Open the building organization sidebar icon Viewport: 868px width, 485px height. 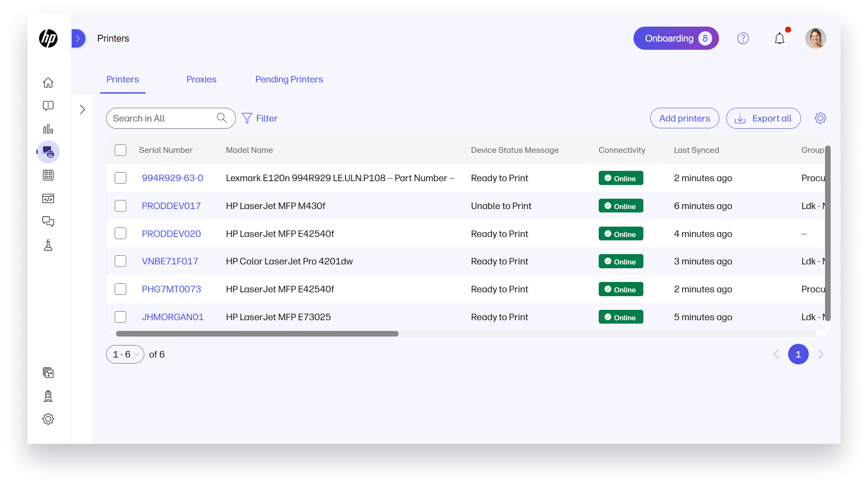click(48, 396)
